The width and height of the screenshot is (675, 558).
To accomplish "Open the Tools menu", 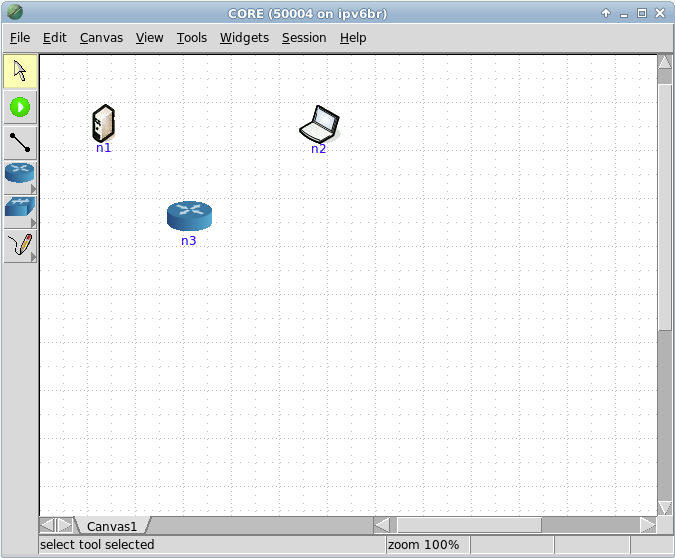I will coord(192,38).
